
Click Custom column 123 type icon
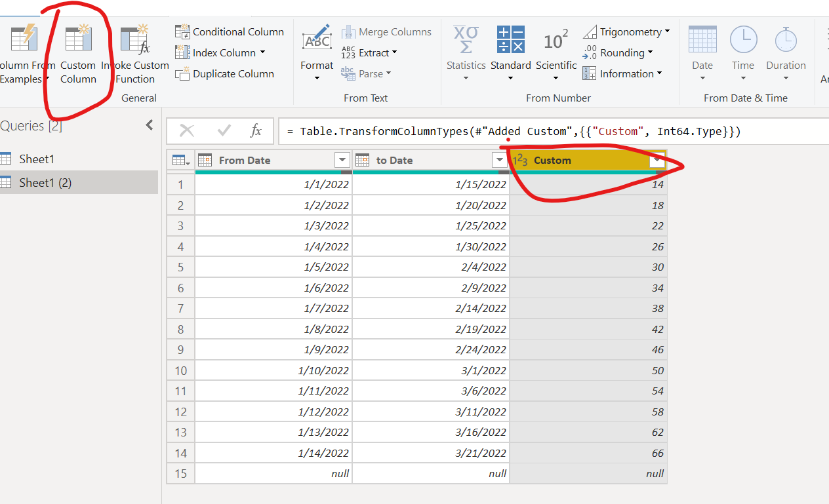pos(520,160)
